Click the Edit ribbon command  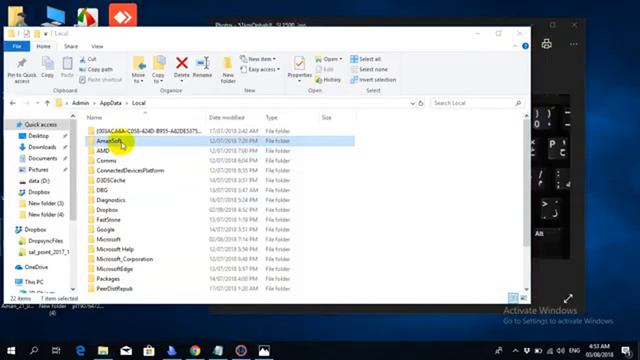point(324,69)
